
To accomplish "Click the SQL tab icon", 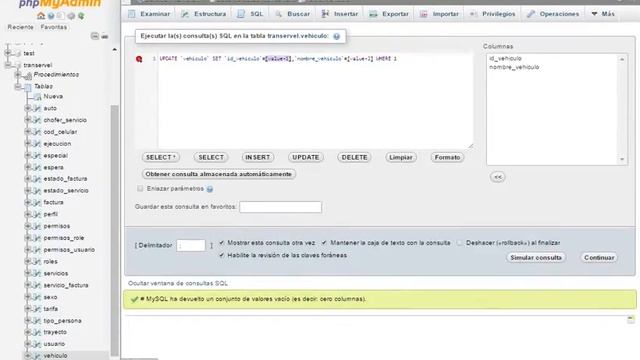I will [241, 14].
